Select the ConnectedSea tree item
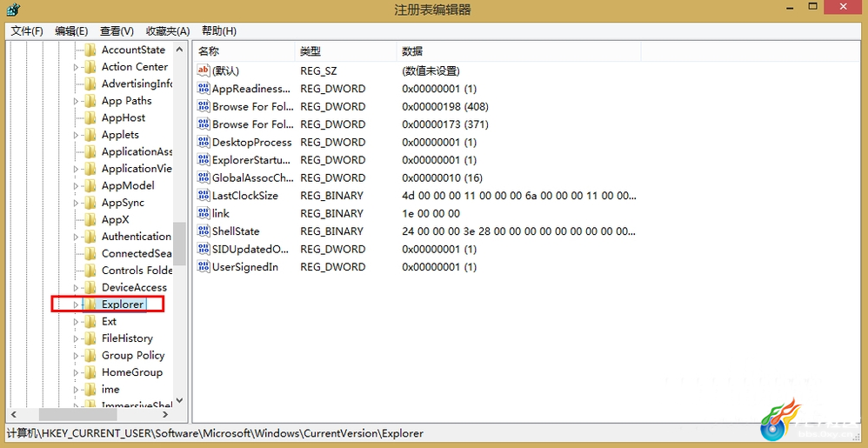The image size is (868, 448). [137, 254]
